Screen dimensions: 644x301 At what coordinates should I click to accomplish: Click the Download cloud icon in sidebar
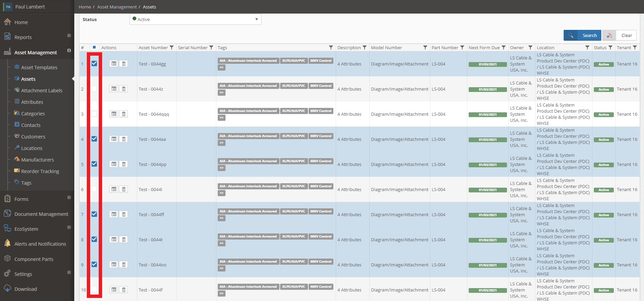click(7, 288)
